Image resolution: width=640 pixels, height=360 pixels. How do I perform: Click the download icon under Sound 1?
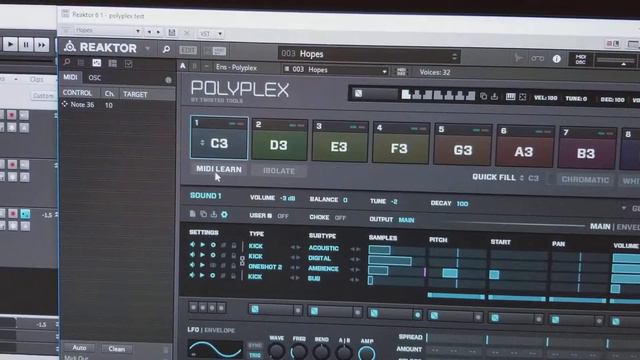pos(214,214)
